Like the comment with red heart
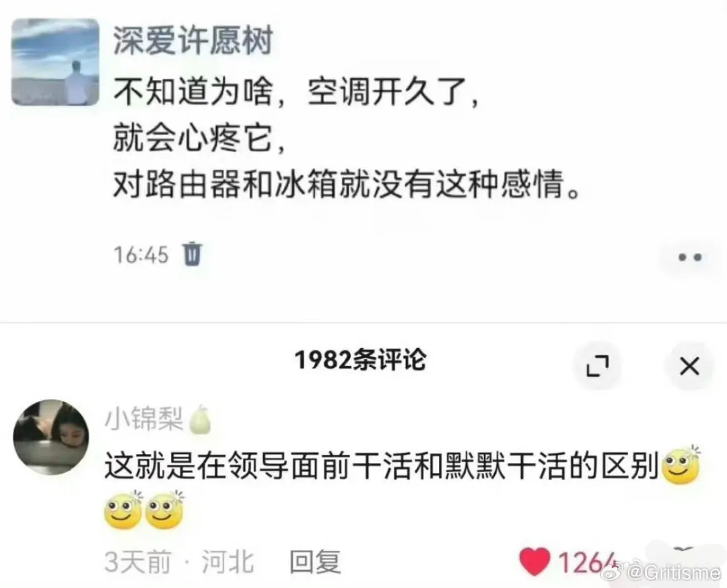This screenshot has width=727, height=588. point(534,562)
